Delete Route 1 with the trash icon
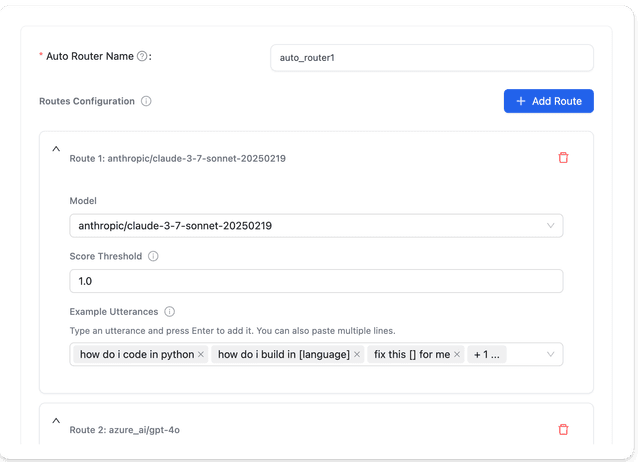 tap(563, 158)
